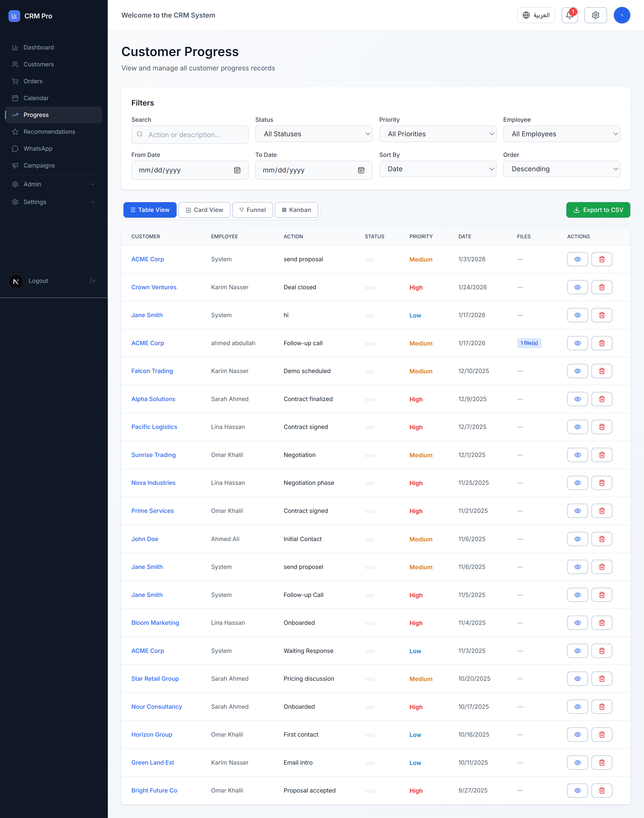Image resolution: width=644 pixels, height=818 pixels.
Task: Click the To Date input field
Action: pyautogui.click(x=314, y=170)
